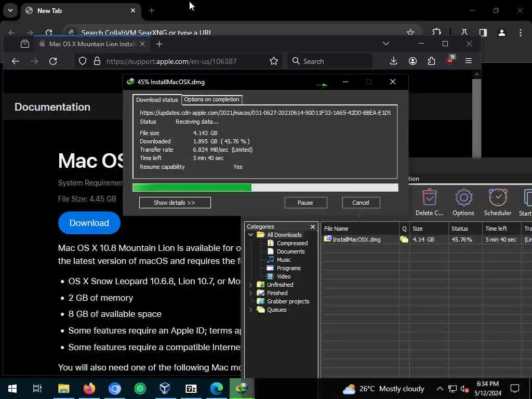Open IDM Scheduler clock icon
The height and width of the screenshot is (399, 532).
pyautogui.click(x=497, y=203)
